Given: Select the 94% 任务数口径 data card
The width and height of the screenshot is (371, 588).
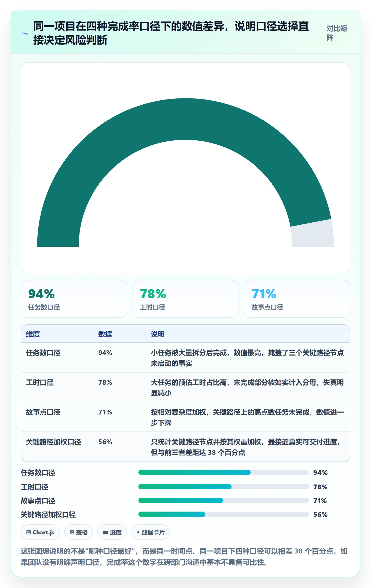Looking at the screenshot, I should (x=74, y=299).
